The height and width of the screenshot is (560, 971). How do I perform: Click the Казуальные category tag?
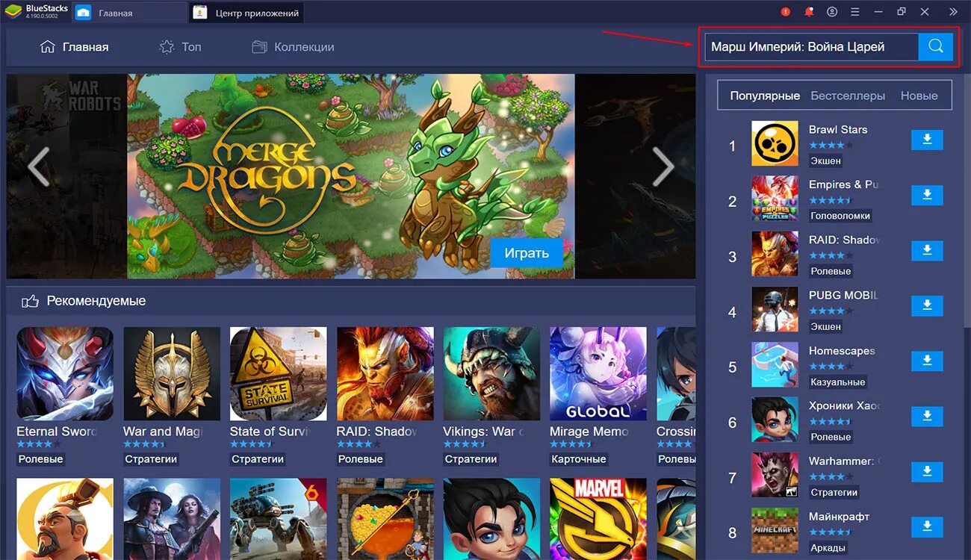838,382
